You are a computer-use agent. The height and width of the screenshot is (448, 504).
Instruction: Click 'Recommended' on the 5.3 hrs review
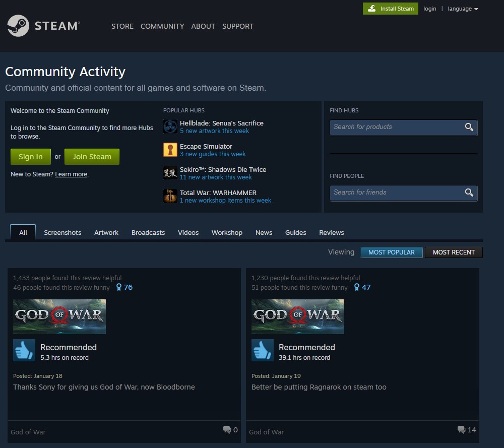pos(69,347)
